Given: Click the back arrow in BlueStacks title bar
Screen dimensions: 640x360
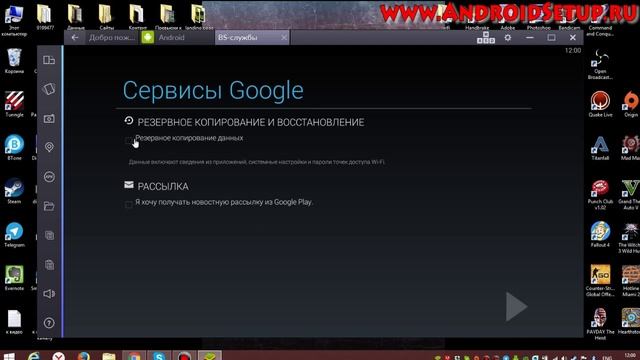Looking at the screenshot, I should pos(75,38).
